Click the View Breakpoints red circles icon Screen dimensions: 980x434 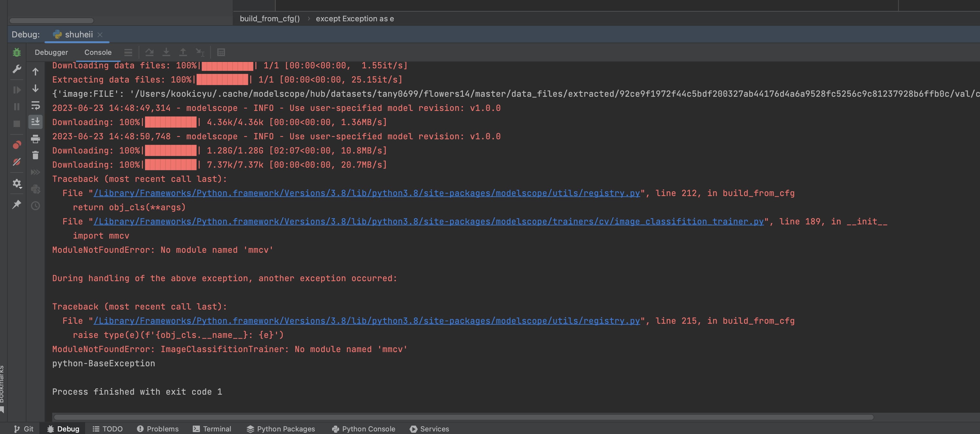coord(17,145)
